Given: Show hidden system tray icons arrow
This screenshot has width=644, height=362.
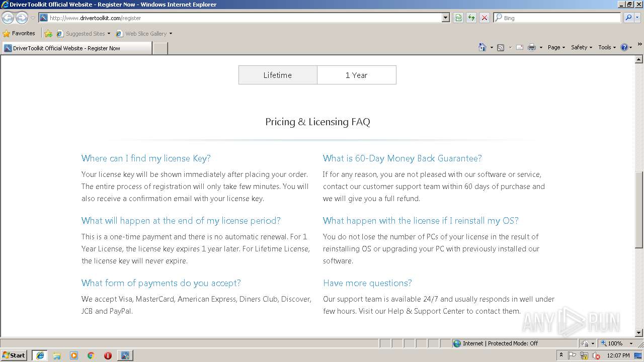Looking at the screenshot, I should (x=561, y=355).
